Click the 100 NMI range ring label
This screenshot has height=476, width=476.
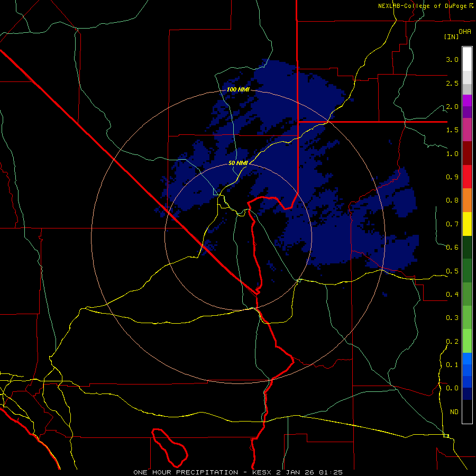click(238, 89)
